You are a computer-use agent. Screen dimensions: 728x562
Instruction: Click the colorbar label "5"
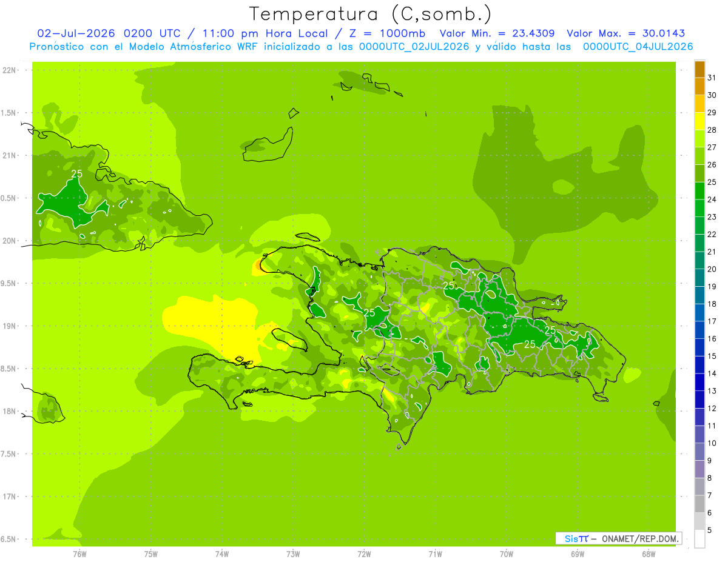[x=710, y=530]
